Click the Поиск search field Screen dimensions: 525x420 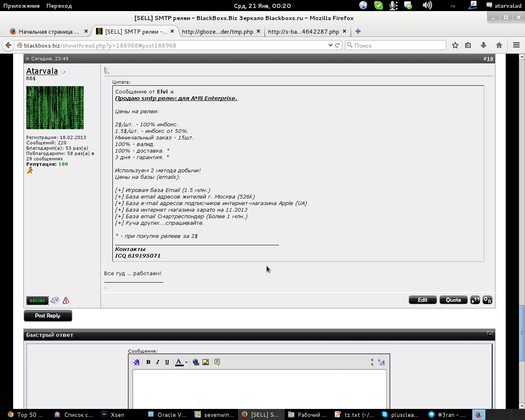click(395, 45)
